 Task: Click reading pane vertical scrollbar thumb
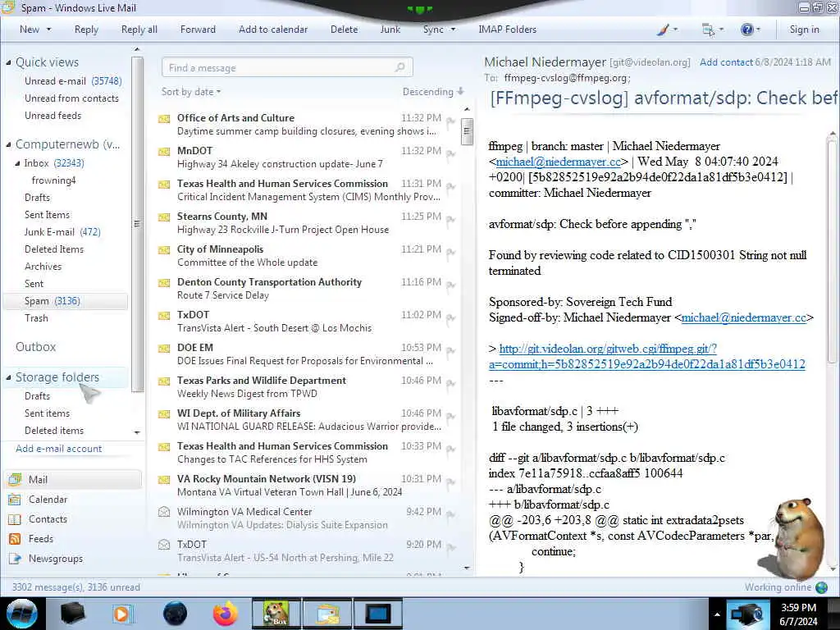click(832, 252)
